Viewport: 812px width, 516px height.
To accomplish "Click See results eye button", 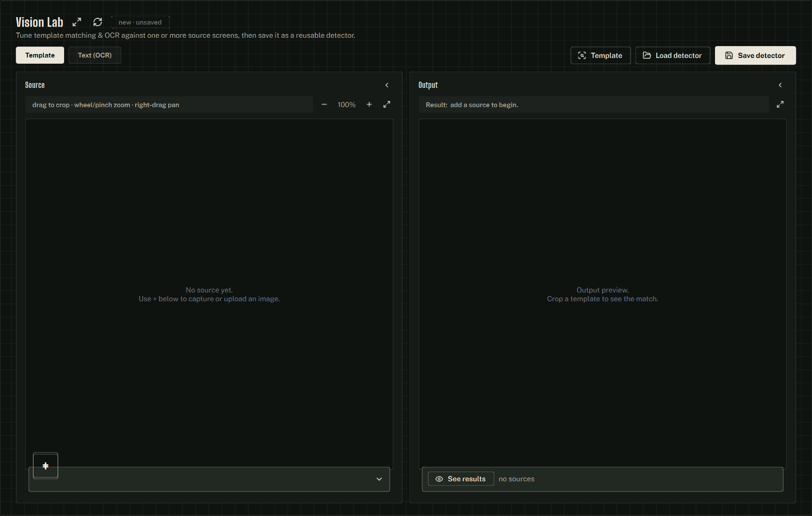I will click(x=461, y=479).
